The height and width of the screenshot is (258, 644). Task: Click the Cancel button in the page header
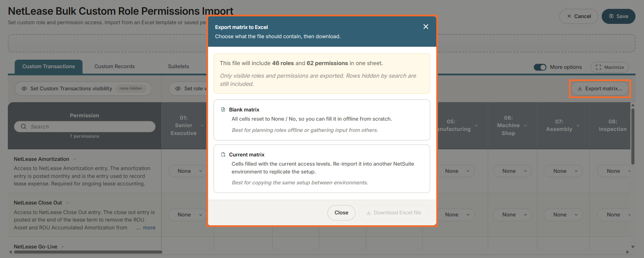tap(579, 16)
